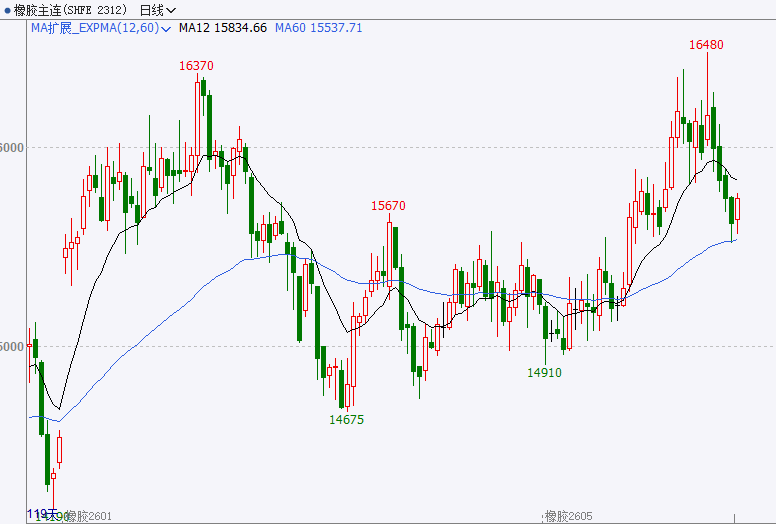Click the 119天 day-count label
776x524 pixels.
[x=40, y=512]
